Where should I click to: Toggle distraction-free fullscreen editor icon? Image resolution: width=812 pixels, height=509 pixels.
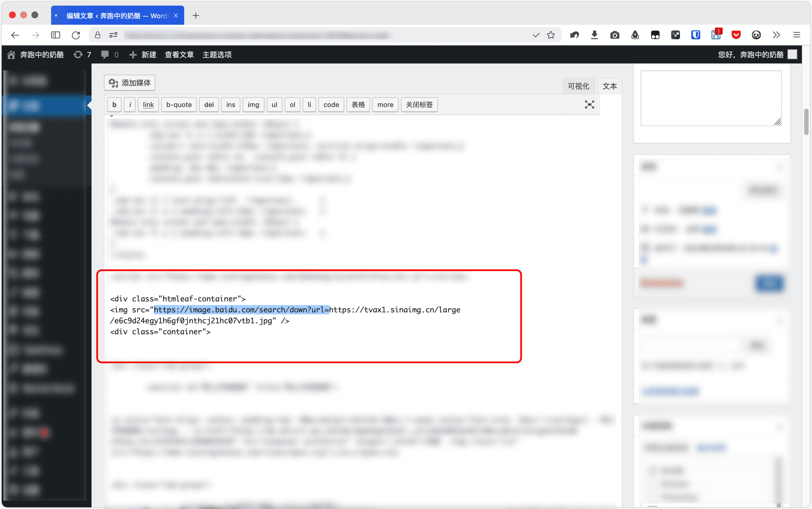click(x=589, y=105)
